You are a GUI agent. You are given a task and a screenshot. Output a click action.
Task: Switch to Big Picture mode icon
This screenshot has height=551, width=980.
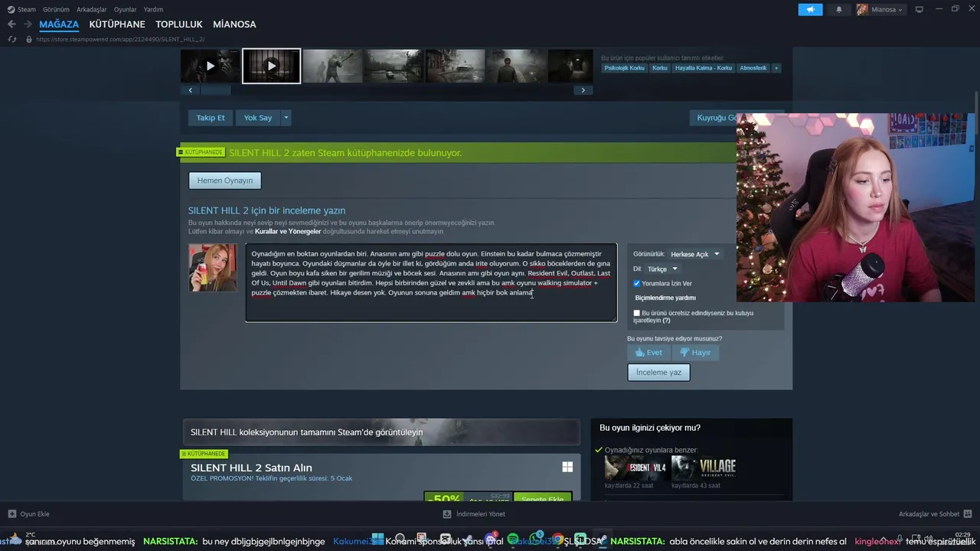point(919,9)
